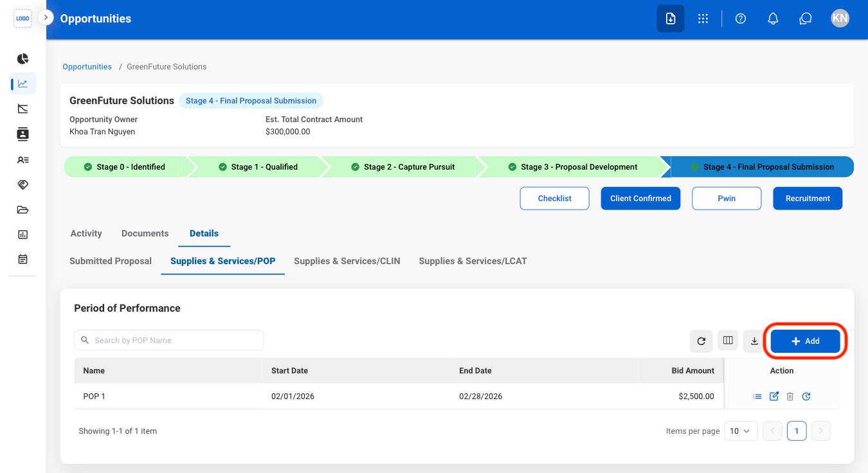The height and width of the screenshot is (473, 868).
Task: Click the Stage 4 status badge near title
Action: (x=251, y=101)
